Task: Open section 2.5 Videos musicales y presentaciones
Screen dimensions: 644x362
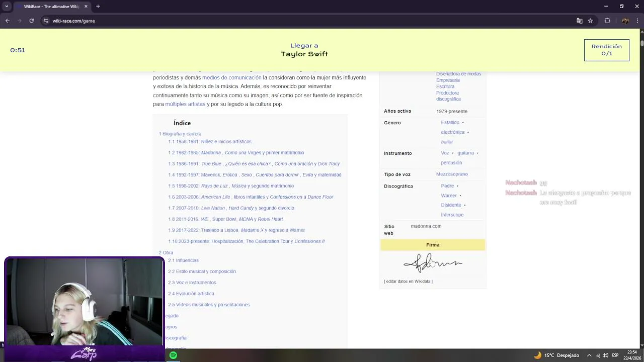Action: click(209, 305)
